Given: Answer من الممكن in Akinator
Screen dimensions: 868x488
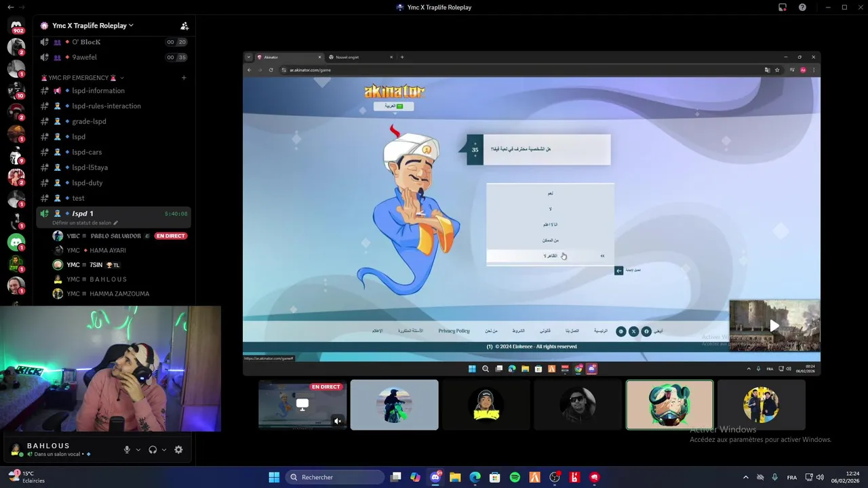Looking at the screenshot, I should pyautogui.click(x=550, y=240).
